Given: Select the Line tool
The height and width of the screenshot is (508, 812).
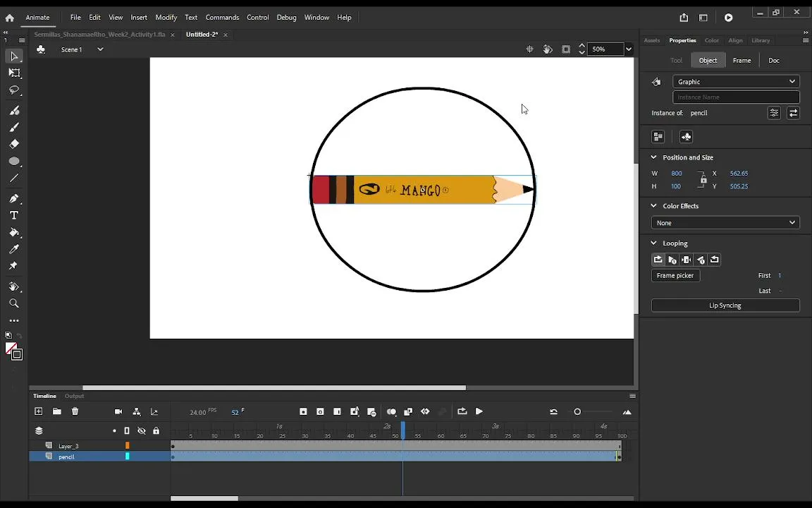Looking at the screenshot, I should point(14,179).
